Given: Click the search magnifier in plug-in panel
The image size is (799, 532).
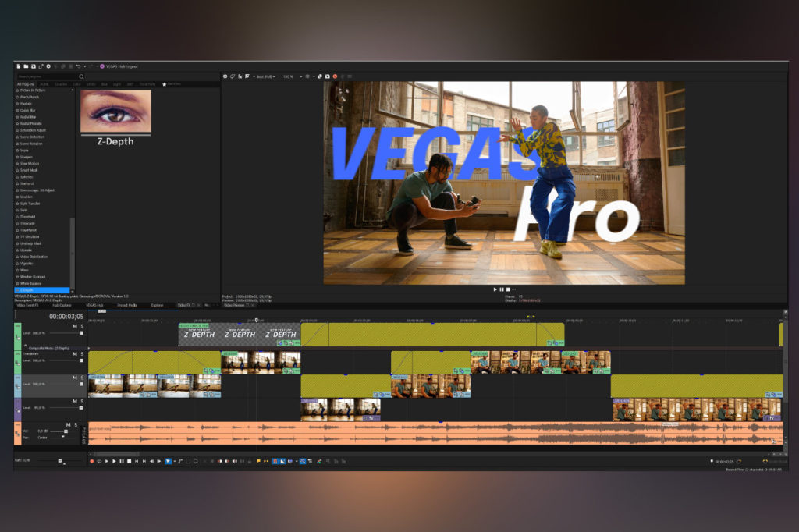Looking at the screenshot, I should tap(81, 76).
